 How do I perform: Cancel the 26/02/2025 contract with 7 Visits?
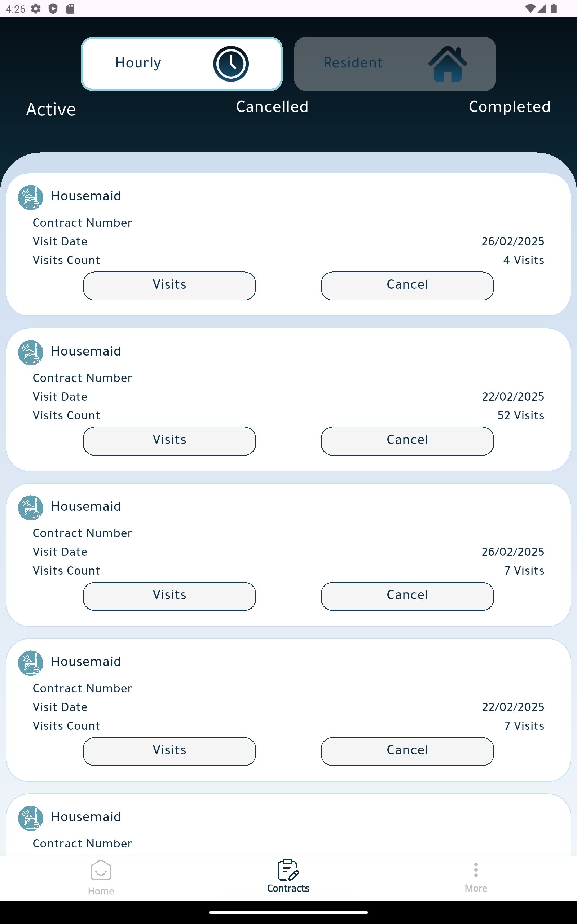point(407,596)
